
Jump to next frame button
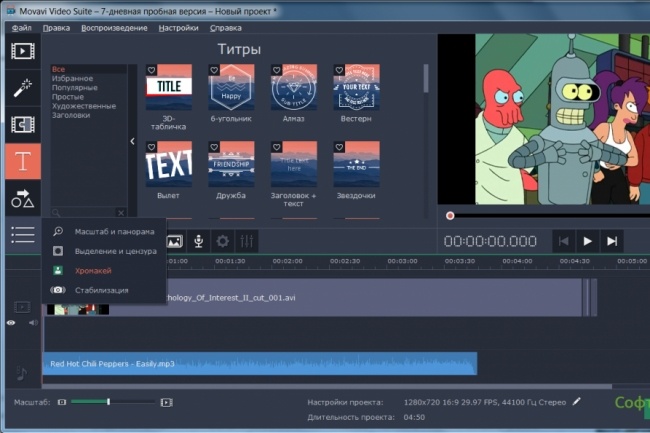pyautogui.click(x=612, y=241)
